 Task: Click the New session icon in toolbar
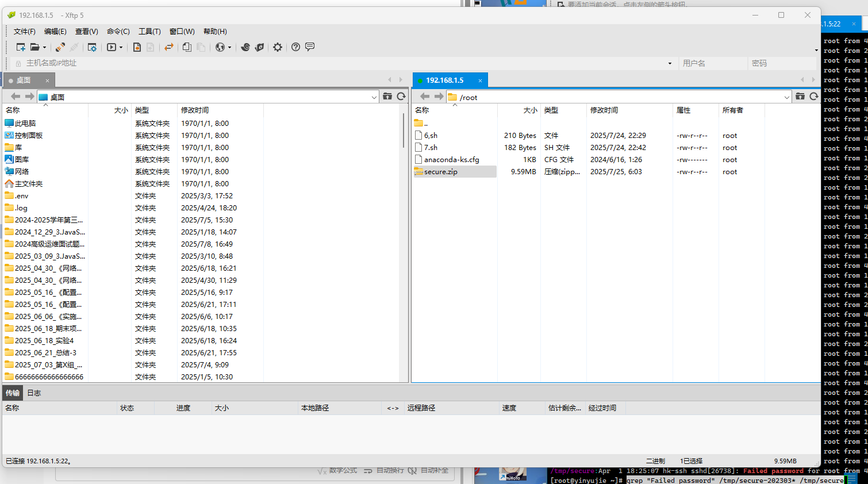tap(21, 47)
